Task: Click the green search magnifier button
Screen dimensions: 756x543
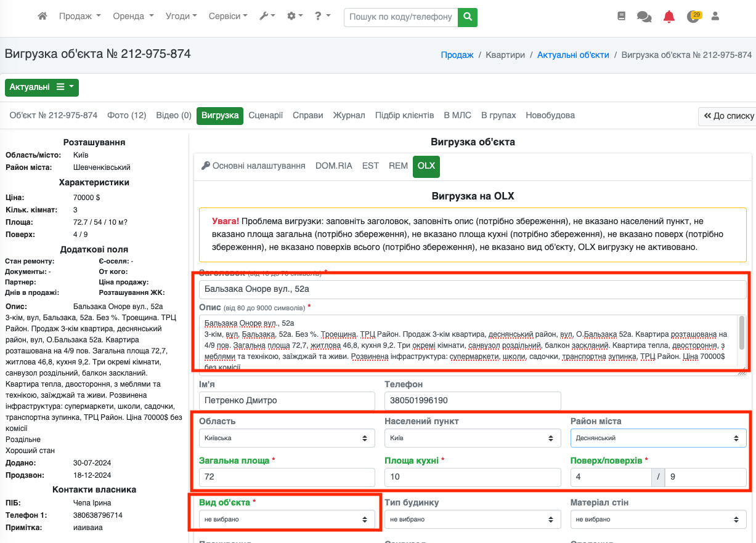Action: coord(468,17)
